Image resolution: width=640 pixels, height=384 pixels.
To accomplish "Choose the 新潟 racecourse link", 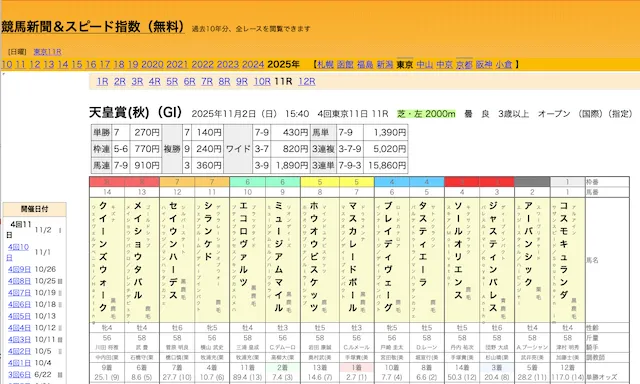I will click(x=385, y=64).
